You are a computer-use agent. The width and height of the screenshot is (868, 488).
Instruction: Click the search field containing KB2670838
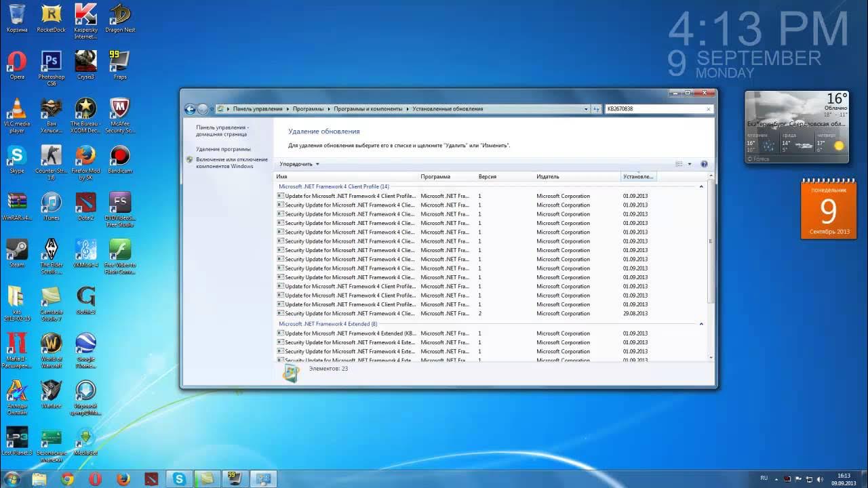pyautogui.click(x=654, y=108)
